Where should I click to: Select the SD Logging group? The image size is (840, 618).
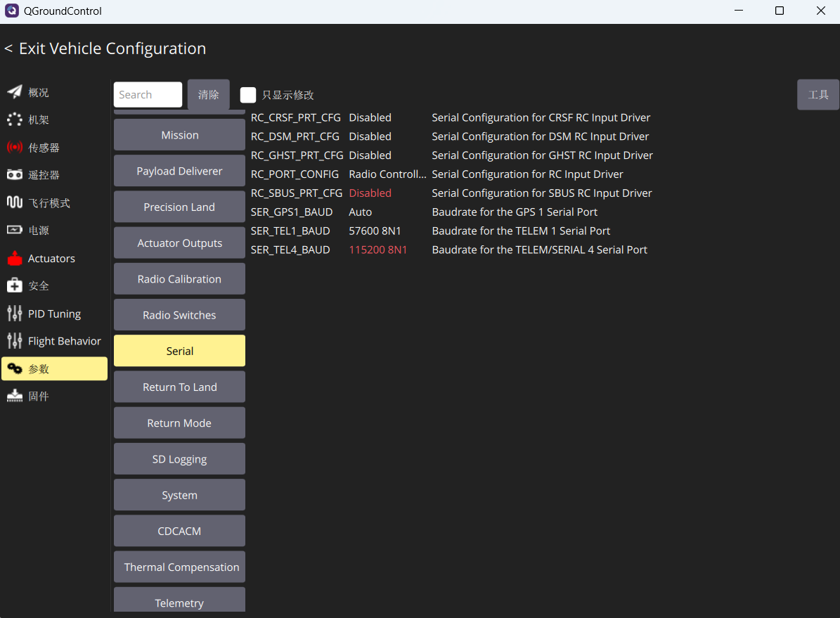(179, 459)
